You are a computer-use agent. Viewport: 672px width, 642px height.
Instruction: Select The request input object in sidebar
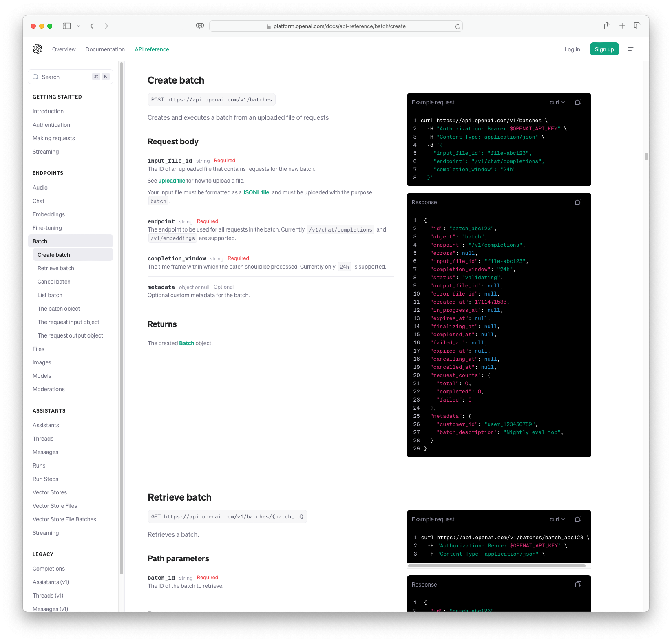coord(69,322)
